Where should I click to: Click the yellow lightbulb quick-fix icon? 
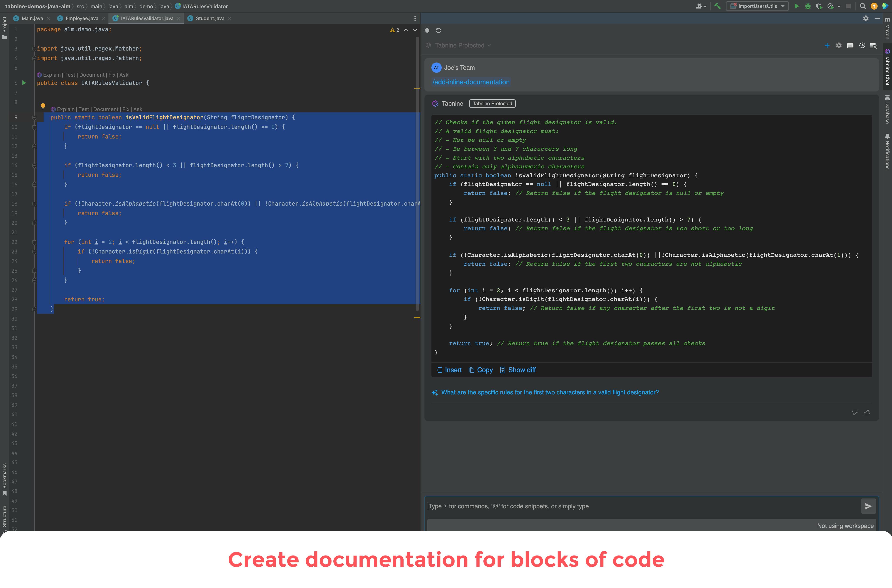tap(43, 106)
